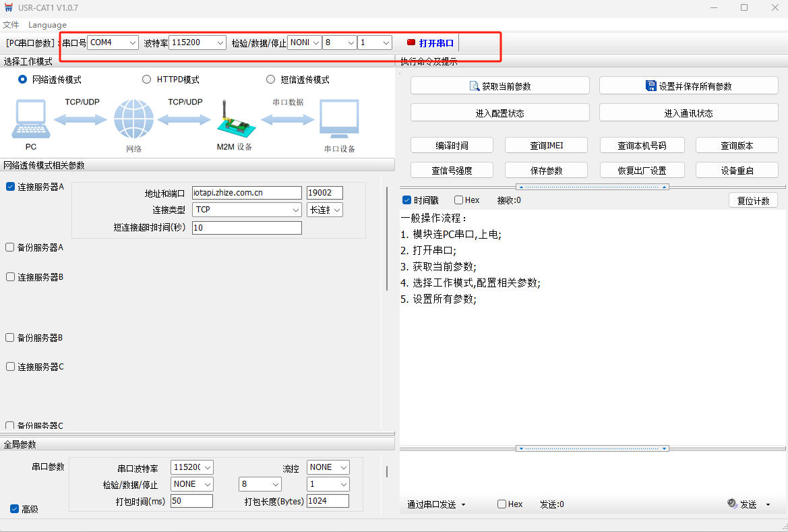Click the horizontal splitter handle above the log area

592,187
